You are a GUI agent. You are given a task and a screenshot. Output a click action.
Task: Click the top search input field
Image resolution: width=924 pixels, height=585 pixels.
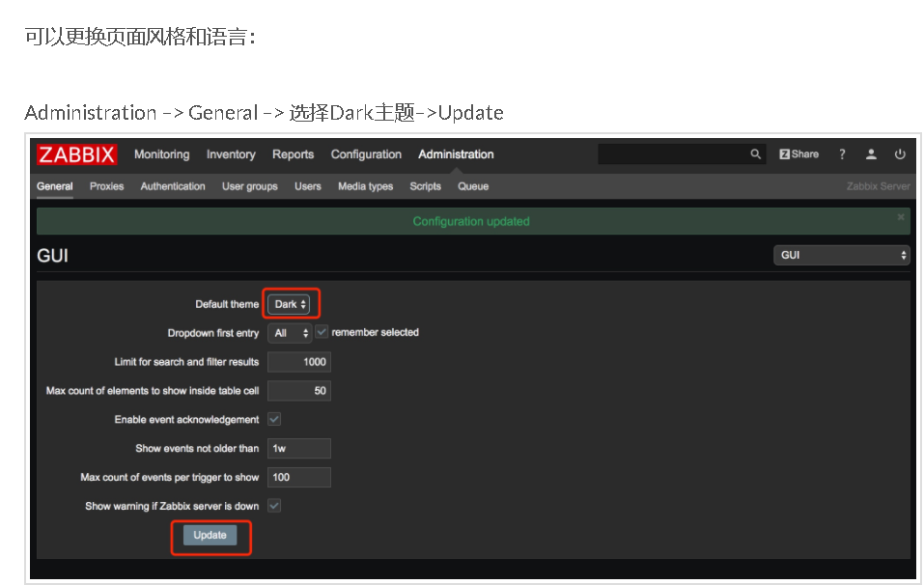(682, 154)
